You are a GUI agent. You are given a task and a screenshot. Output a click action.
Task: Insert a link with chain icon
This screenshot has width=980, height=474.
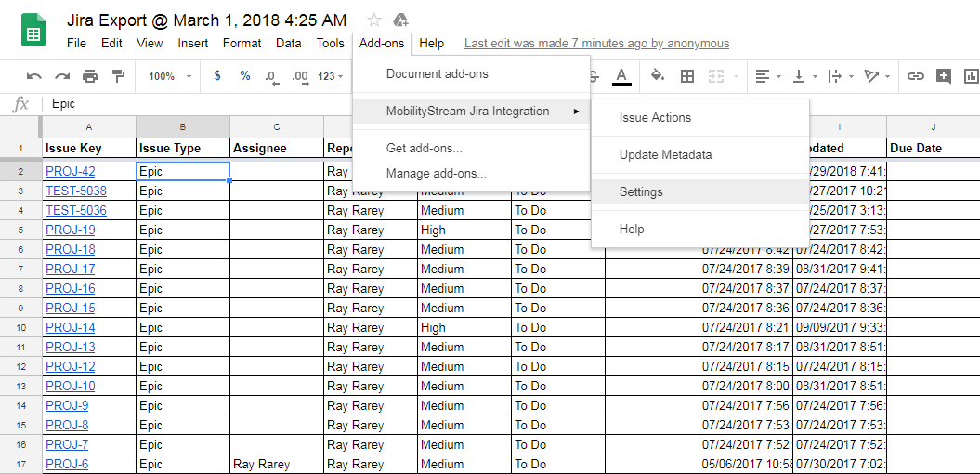pos(916,76)
